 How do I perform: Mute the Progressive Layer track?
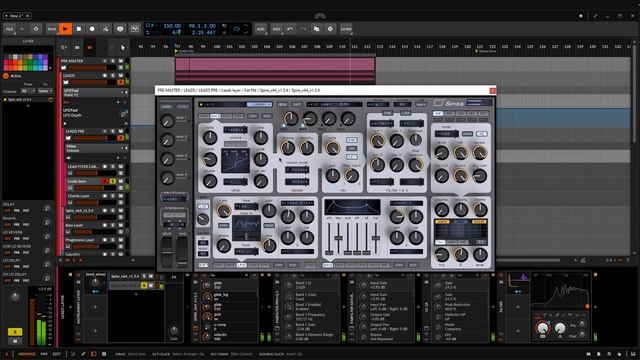pyautogui.click(x=121, y=240)
